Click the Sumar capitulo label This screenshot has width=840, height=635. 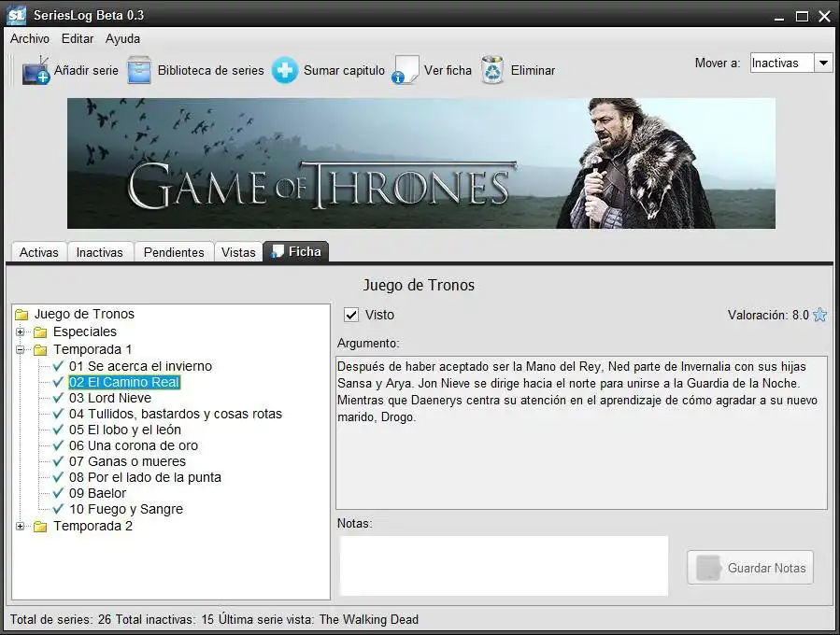[344, 70]
